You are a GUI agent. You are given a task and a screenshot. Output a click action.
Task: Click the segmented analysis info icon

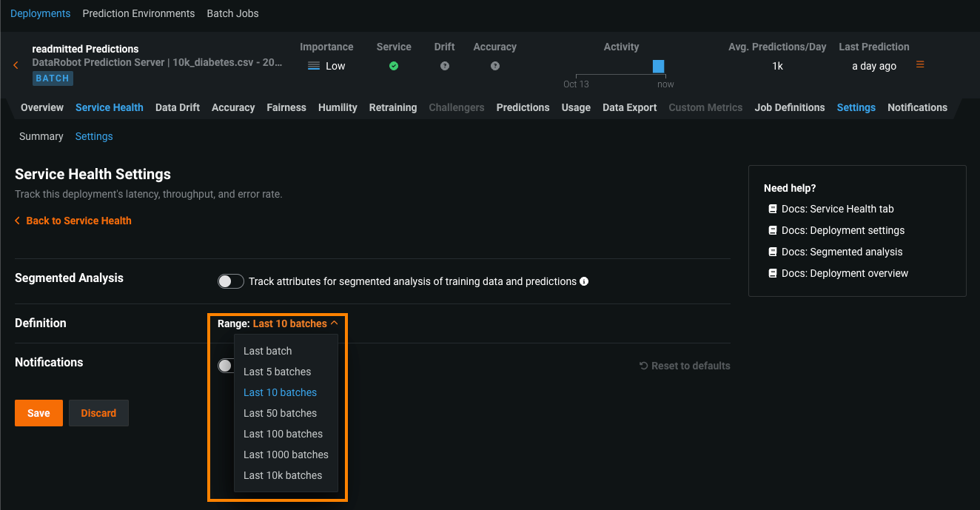coord(584,281)
